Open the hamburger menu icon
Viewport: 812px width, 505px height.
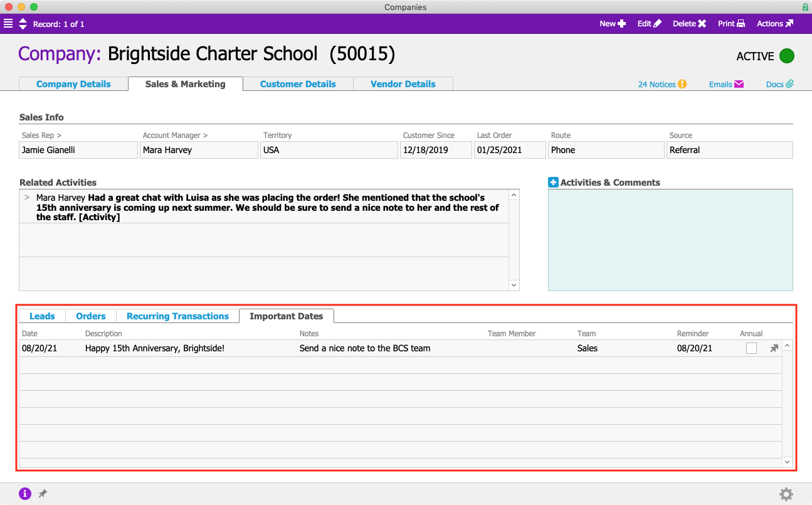8,24
